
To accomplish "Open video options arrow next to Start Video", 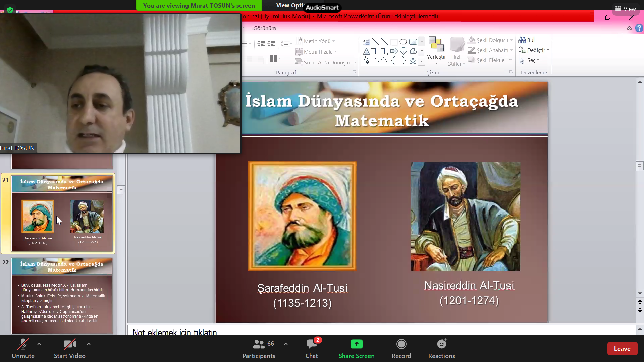I will coord(89,344).
